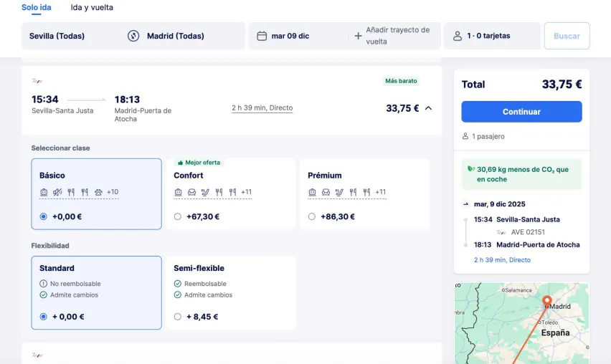The height and width of the screenshot is (364, 611).
Task: Click the route map thumbnail of España
Action: 521,322
